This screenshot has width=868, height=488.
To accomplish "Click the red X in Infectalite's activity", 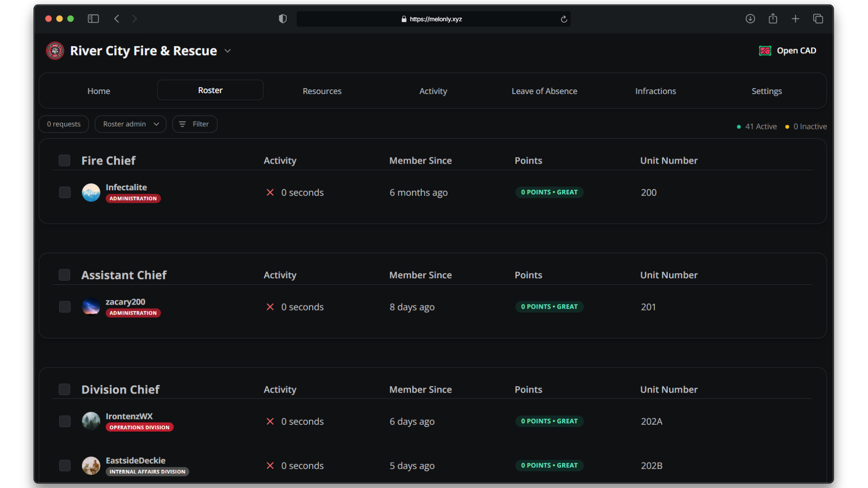I will pos(270,192).
